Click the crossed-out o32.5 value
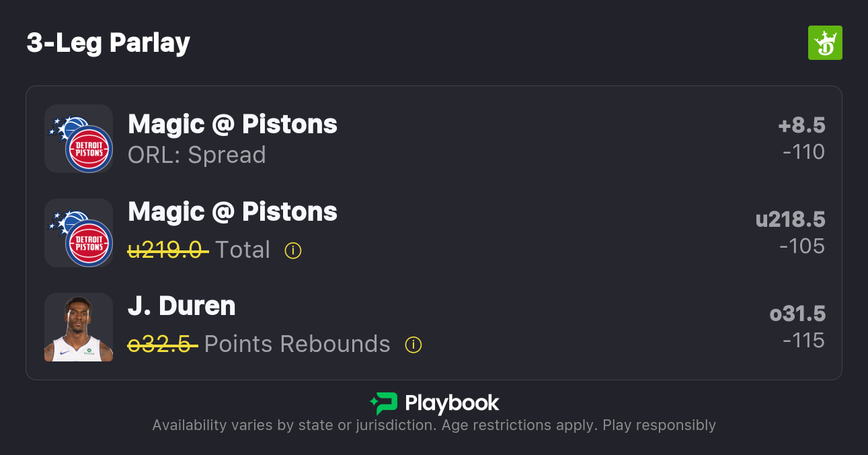868x455 pixels. [x=162, y=345]
